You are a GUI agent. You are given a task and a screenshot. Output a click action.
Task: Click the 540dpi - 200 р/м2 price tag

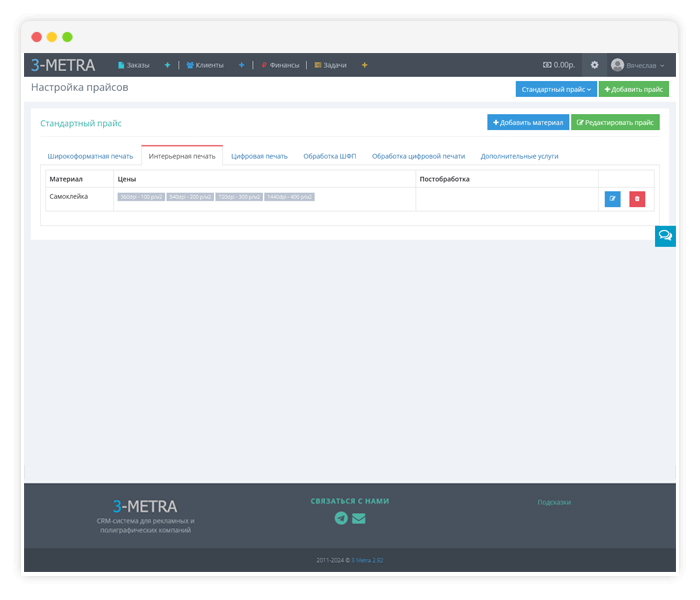click(190, 197)
